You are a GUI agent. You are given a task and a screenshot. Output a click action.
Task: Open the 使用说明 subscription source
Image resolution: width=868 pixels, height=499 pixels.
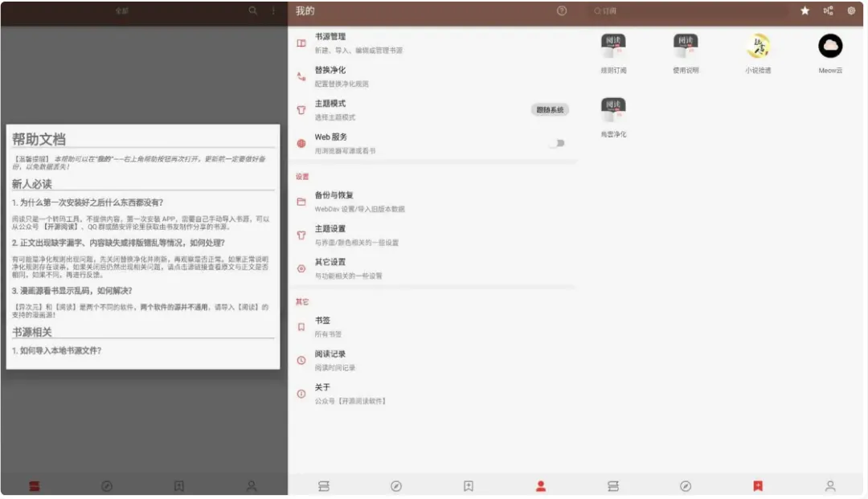tap(686, 53)
